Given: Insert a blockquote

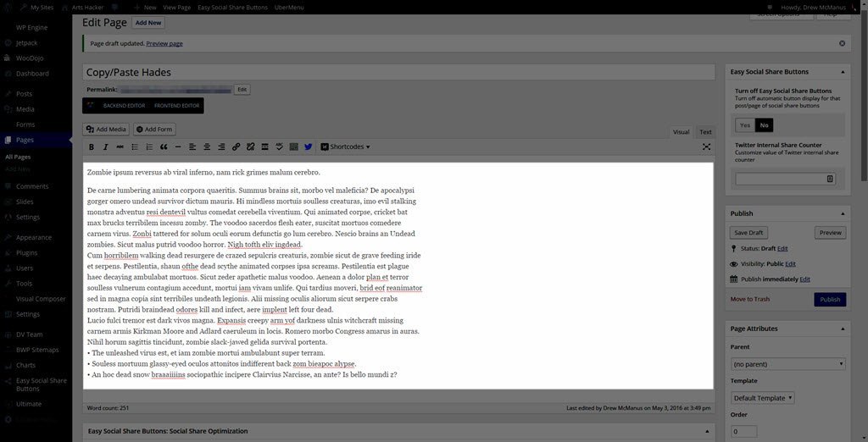Looking at the screenshot, I should click(x=164, y=147).
